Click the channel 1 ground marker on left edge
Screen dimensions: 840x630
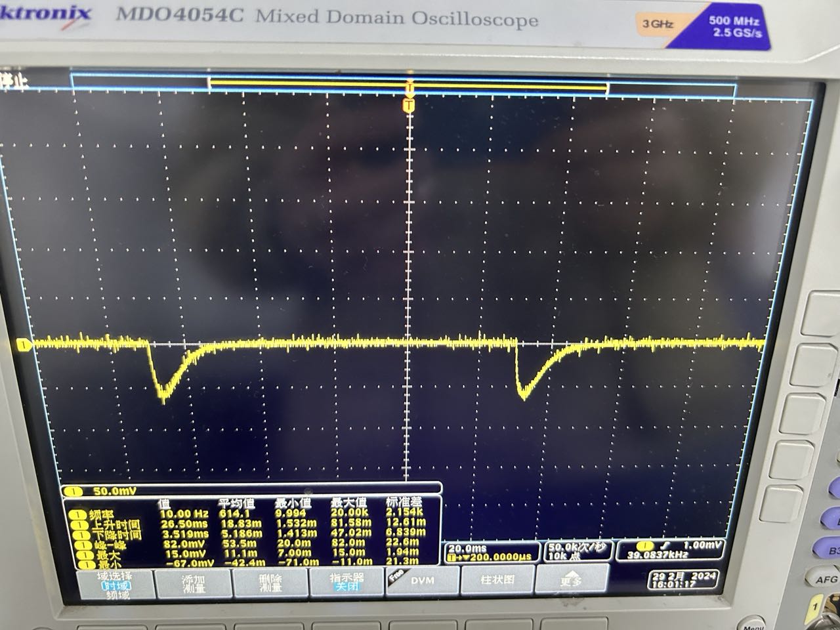[x=24, y=344]
